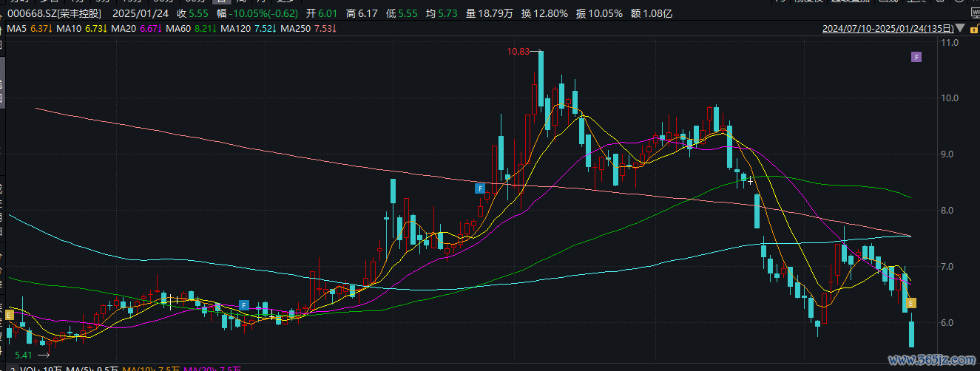The image size is (980, 371).
Task: Click the MA10 6.73 indicator label
Action: (81, 29)
